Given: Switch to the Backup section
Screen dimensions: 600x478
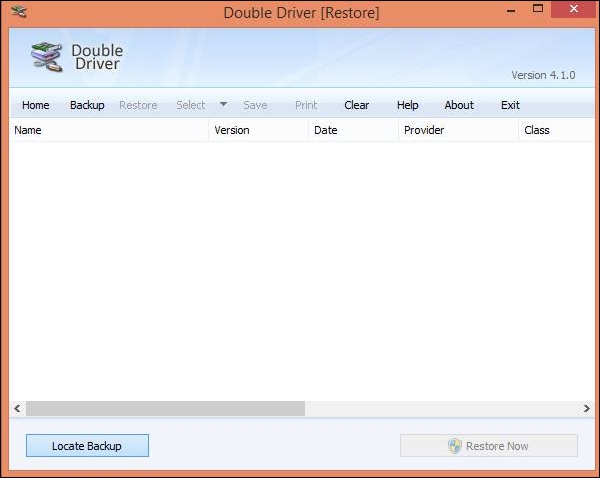Looking at the screenshot, I should coord(87,105).
